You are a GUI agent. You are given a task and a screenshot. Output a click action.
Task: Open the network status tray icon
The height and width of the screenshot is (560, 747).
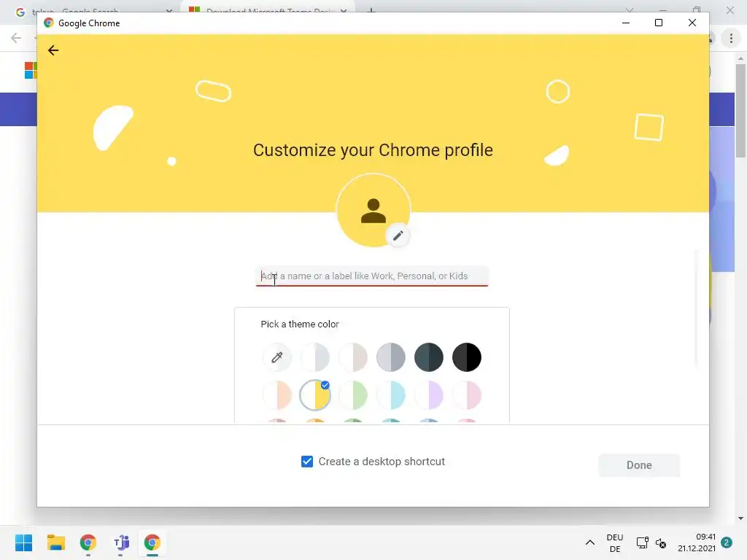pyautogui.click(x=642, y=542)
